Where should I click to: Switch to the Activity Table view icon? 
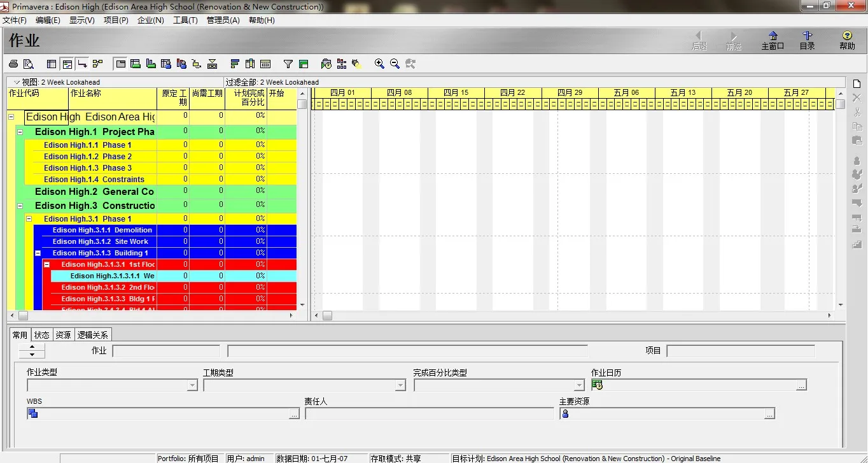click(52, 64)
